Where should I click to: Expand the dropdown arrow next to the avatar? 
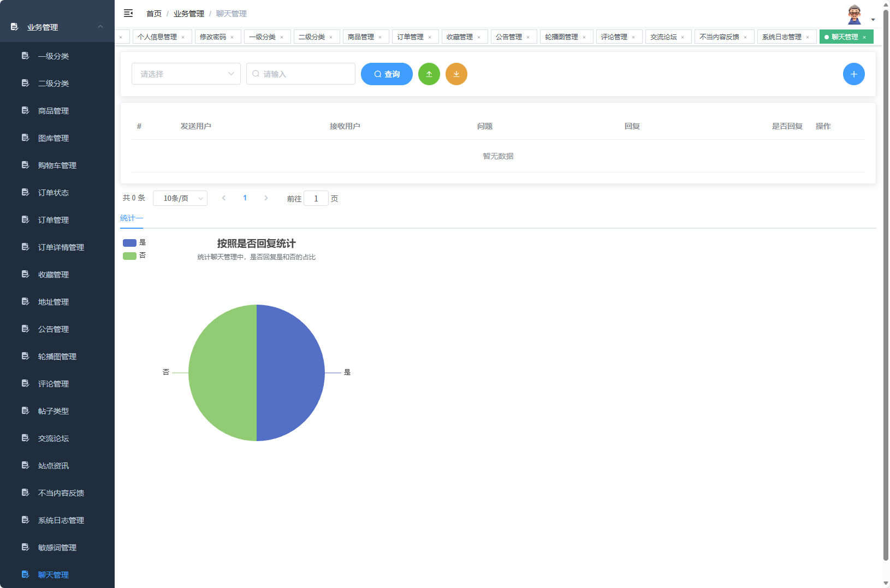872,18
